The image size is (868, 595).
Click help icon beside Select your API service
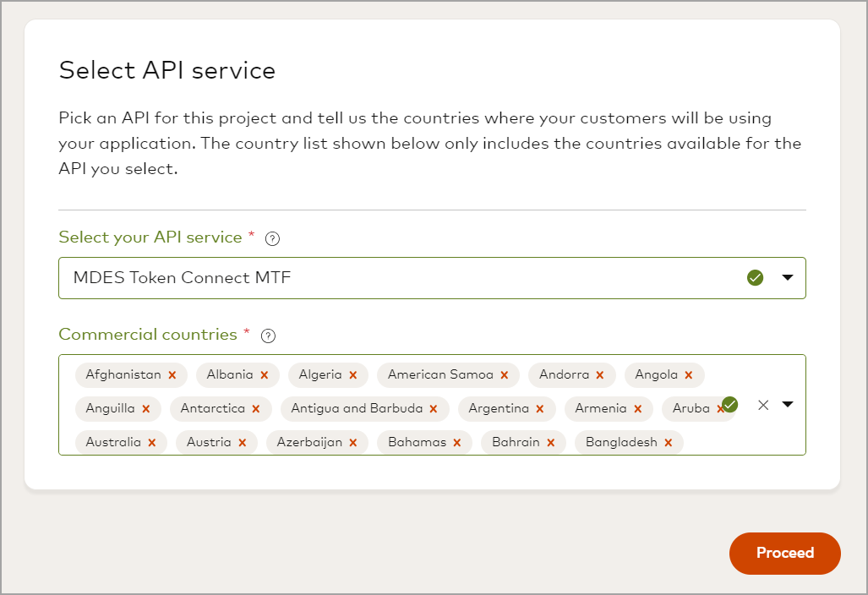[x=272, y=238]
